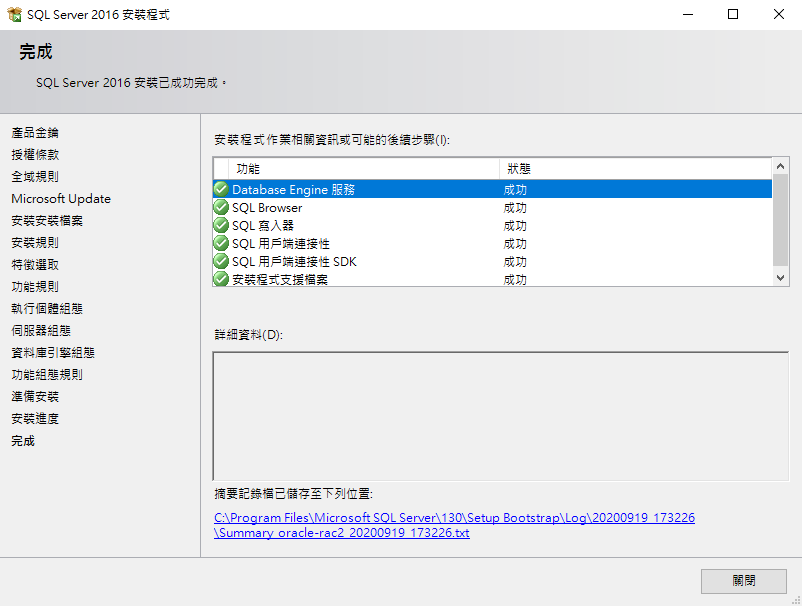The height and width of the screenshot is (606, 802).
Task: Click the green check icon beside Database Engine 服務
Action: pos(221,189)
